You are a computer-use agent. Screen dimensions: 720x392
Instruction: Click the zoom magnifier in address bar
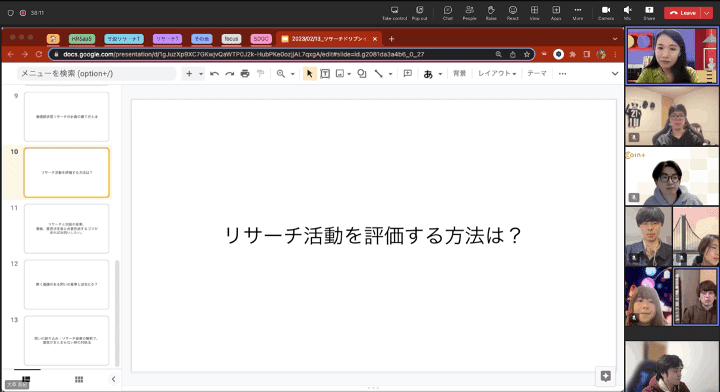tap(498, 54)
